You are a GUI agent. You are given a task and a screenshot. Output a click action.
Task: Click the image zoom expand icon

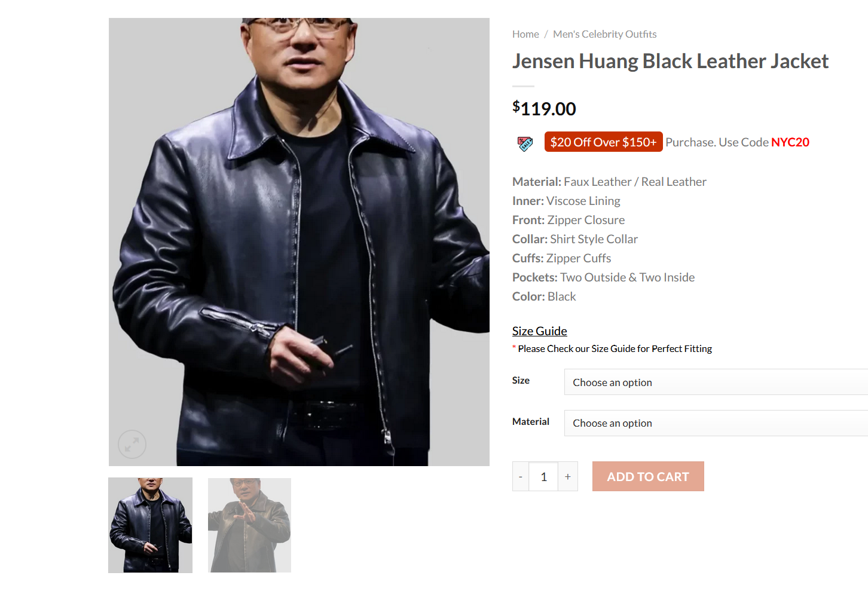132,444
